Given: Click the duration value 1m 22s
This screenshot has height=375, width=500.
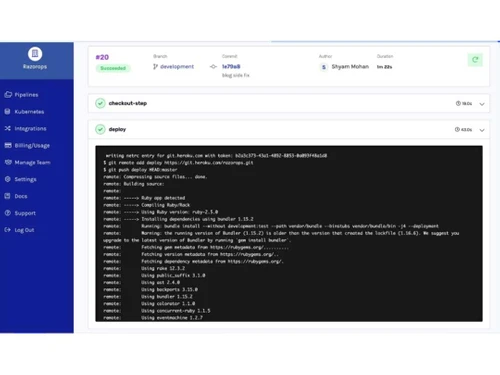Looking at the screenshot, I should [x=384, y=67].
